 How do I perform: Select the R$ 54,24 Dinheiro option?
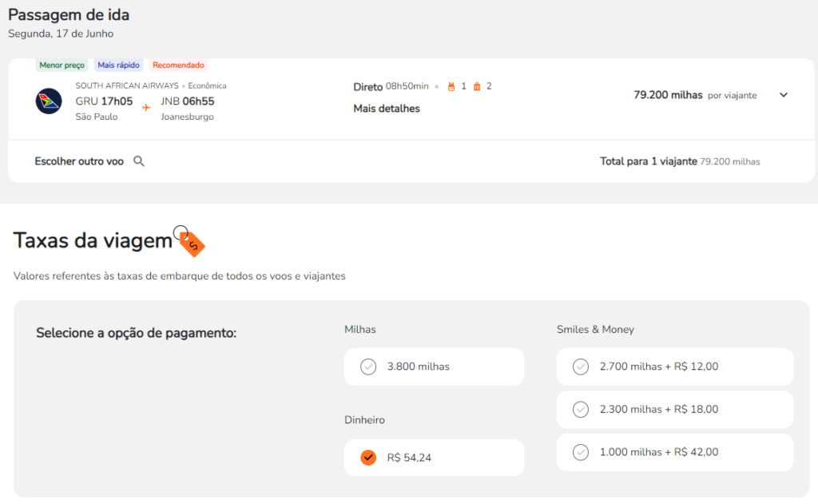[x=368, y=458]
